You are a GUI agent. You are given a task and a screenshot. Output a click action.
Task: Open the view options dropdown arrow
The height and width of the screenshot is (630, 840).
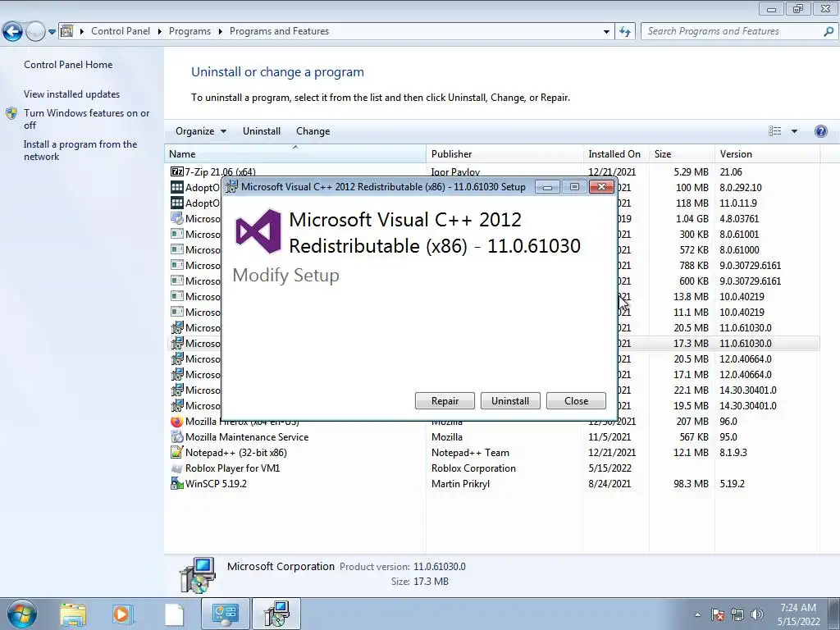click(794, 131)
